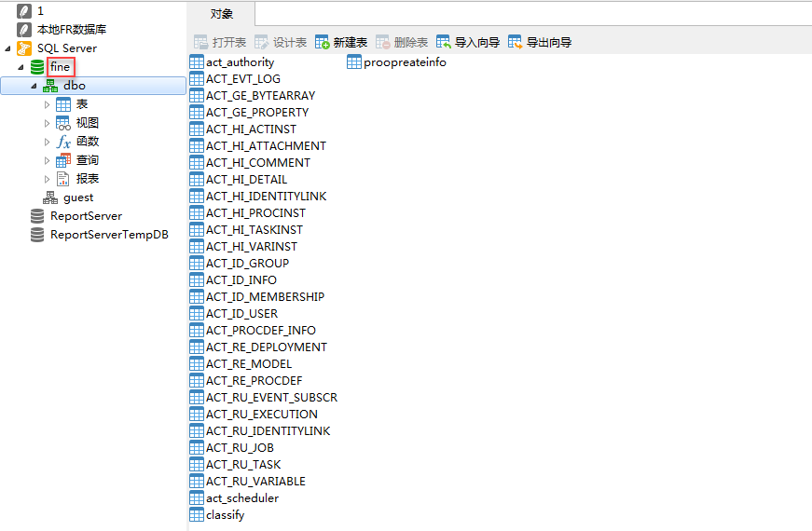Click the 打开表 (open table) toolbar icon
This screenshot has height=531, width=812.
tap(201, 43)
